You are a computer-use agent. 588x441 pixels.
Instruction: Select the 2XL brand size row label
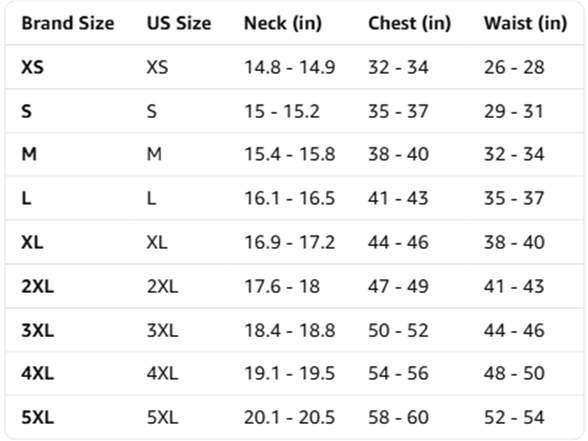(38, 286)
